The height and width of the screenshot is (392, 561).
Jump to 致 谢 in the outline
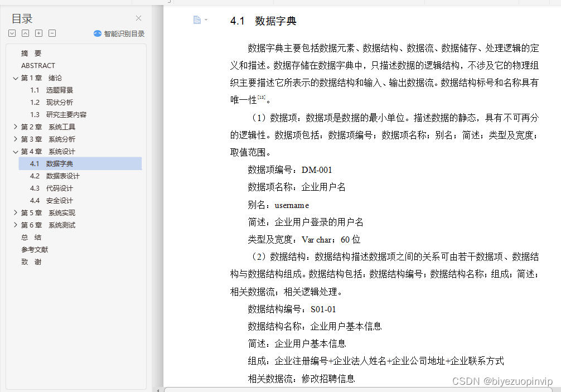coord(31,262)
